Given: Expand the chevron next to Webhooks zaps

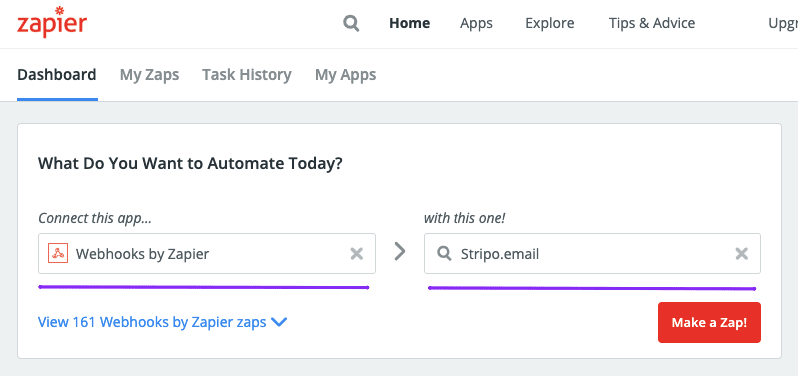Looking at the screenshot, I should click(279, 322).
